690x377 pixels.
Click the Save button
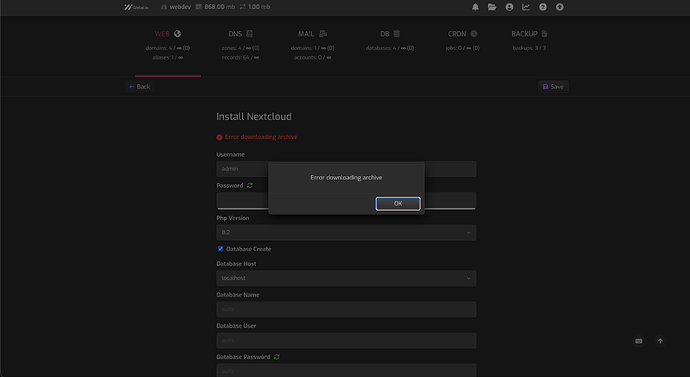click(x=553, y=87)
